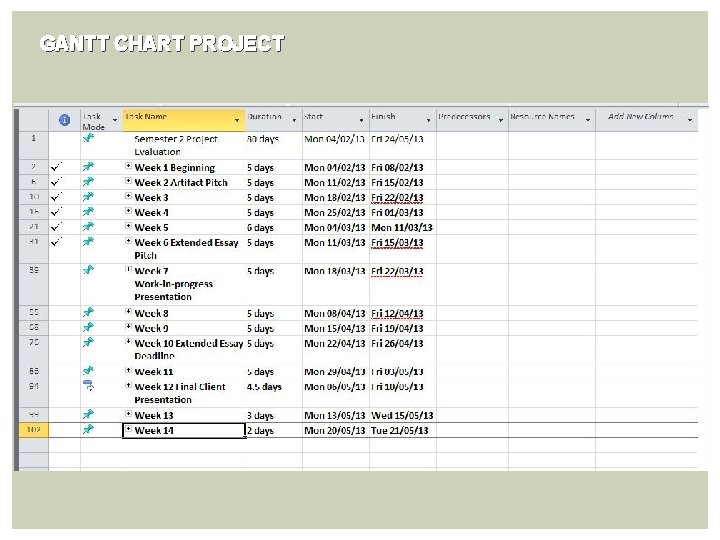Click completed checkmark indicator for Week 6 Extended Essay
720x540 pixels.
tap(56, 242)
